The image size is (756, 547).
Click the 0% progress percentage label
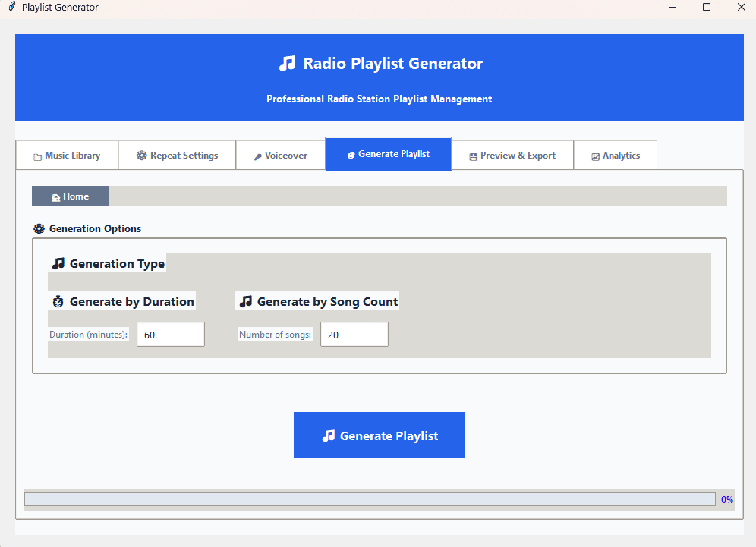pos(726,499)
